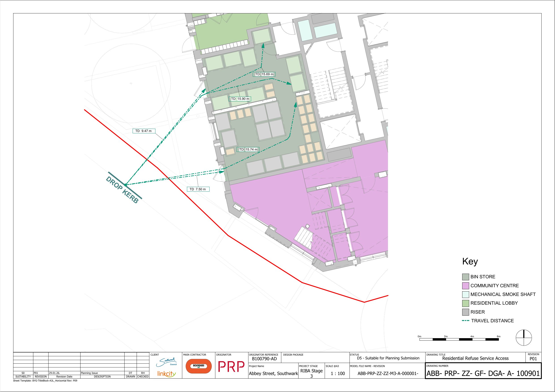555x392 pixels.
Task: Click the Bouygues UK contractor logo
Action: coord(199,366)
